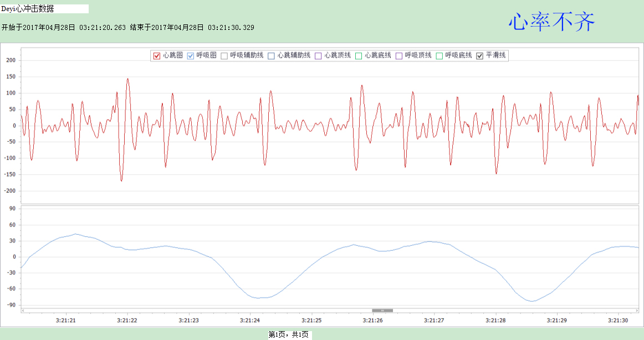
Task: Click the -90 value on breathing Y-axis
Action: pyautogui.click(x=11, y=305)
